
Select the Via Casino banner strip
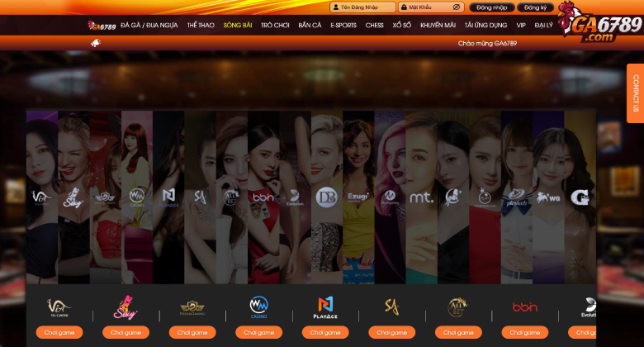42,197
